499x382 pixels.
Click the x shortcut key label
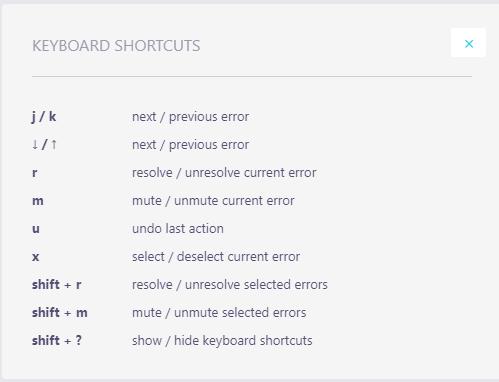tap(36, 257)
